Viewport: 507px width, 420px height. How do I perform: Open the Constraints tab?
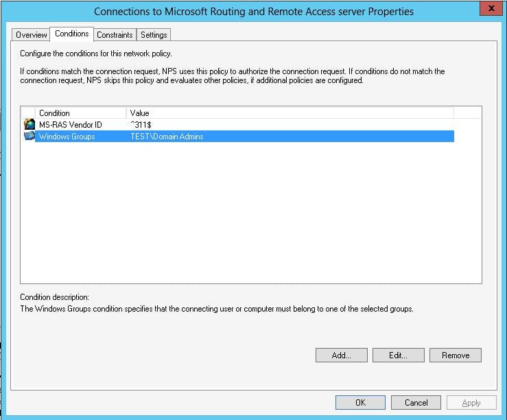[115, 34]
